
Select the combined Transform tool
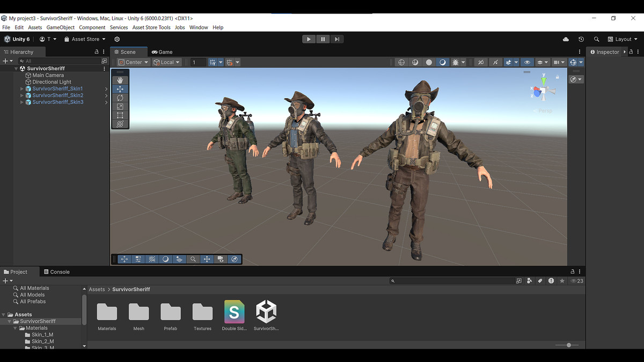(x=120, y=124)
